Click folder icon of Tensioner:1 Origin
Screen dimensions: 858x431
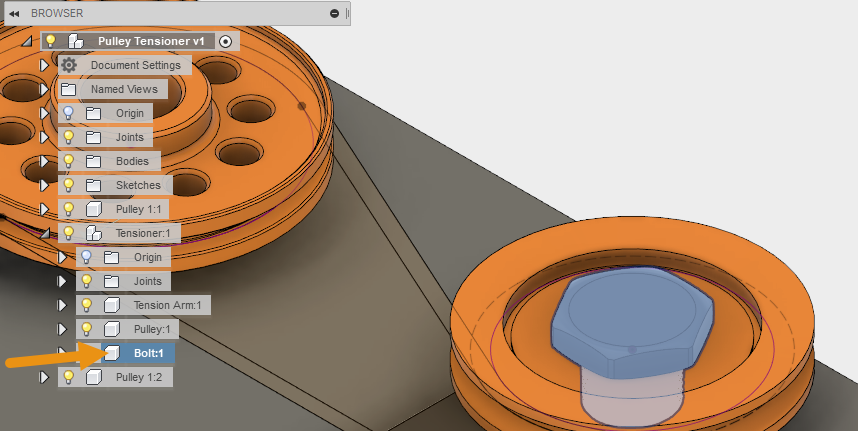(112, 258)
